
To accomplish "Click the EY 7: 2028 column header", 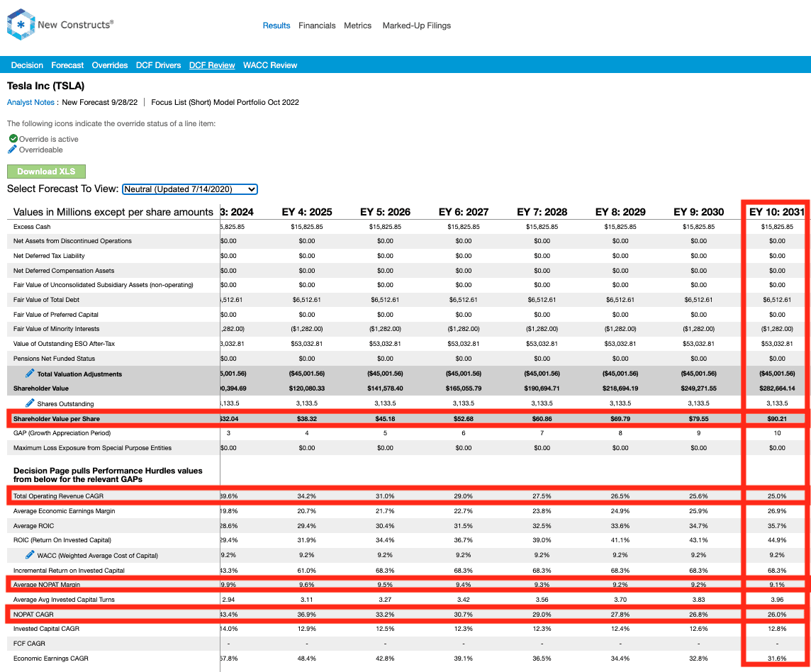I will 542,212.
